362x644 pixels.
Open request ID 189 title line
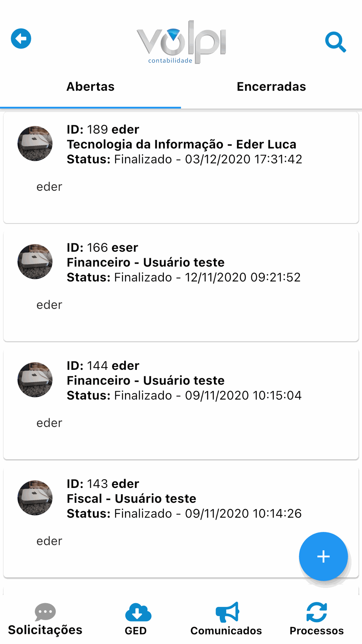(x=103, y=130)
